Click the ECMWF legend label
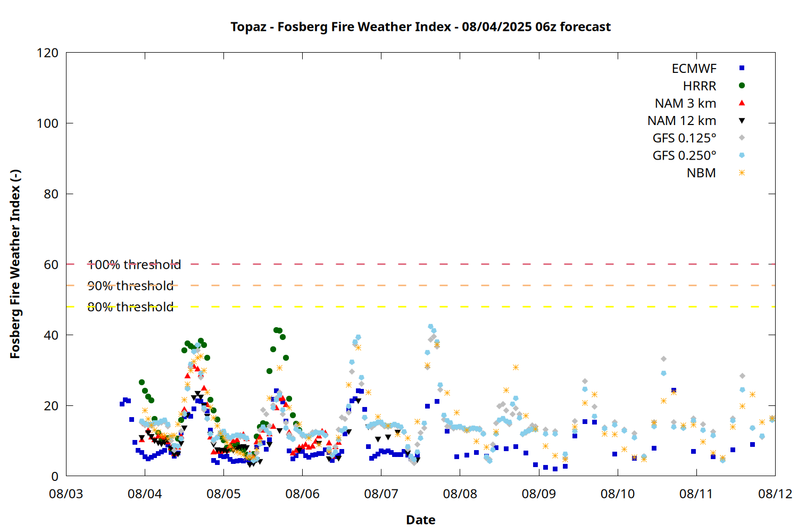 tap(694, 69)
